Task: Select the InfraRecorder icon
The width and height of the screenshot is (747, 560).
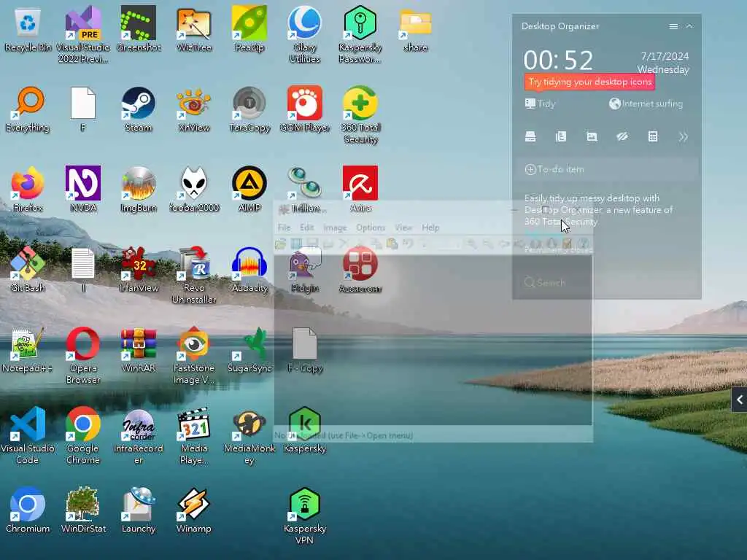Action: pos(138,436)
